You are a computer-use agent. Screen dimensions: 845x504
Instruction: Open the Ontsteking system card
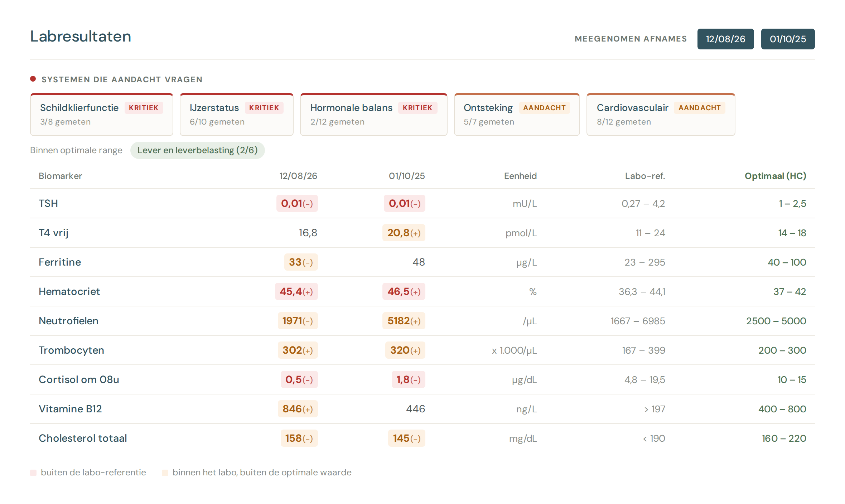pyautogui.click(x=517, y=115)
